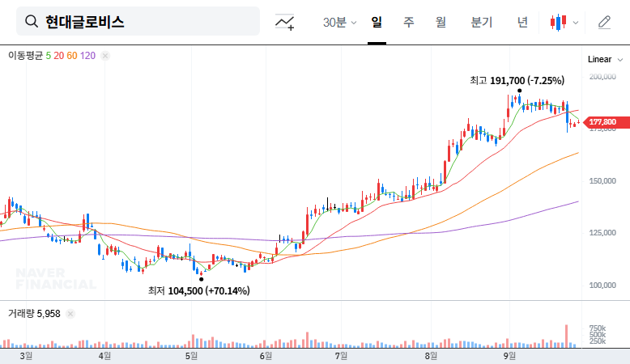Switch to the 주 weekly tab
The width and height of the screenshot is (630, 364).
click(x=409, y=22)
